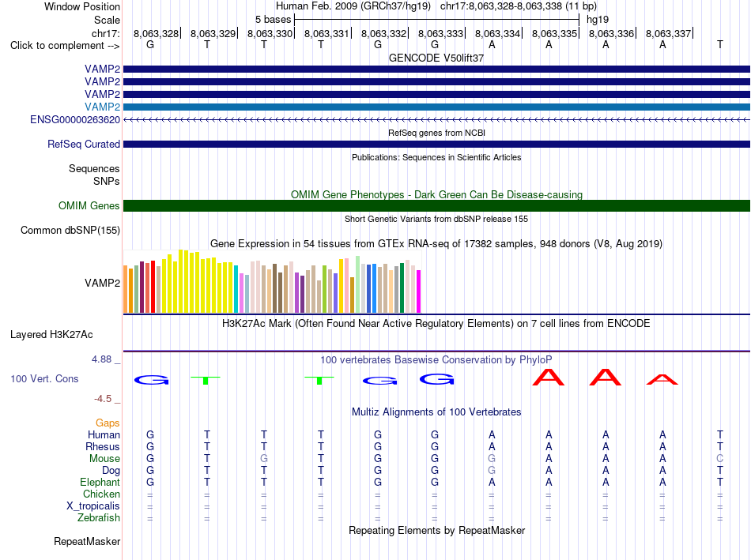Viewport: 751px width, 560px height.
Task: Click the Zebrafish alignment row label
Action: (99, 518)
